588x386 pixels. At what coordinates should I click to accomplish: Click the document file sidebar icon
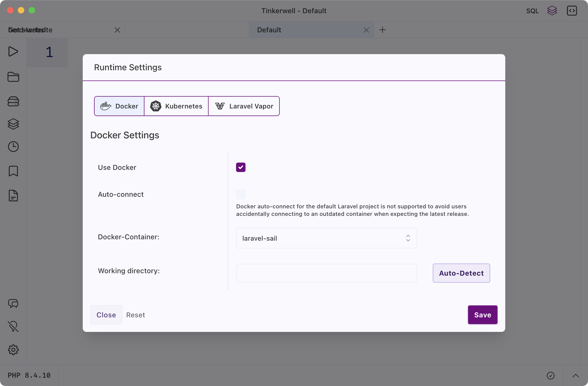[x=13, y=196]
